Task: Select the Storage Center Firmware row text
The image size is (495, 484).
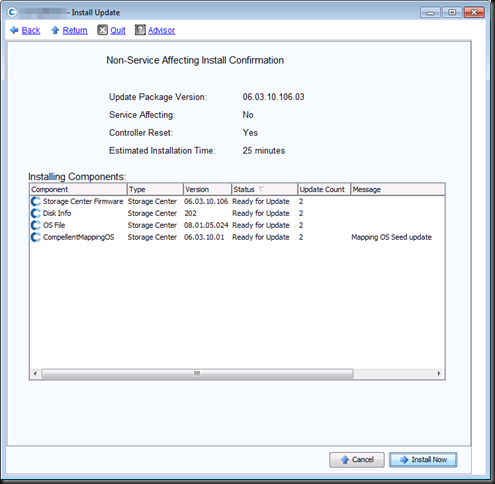Action: click(83, 201)
